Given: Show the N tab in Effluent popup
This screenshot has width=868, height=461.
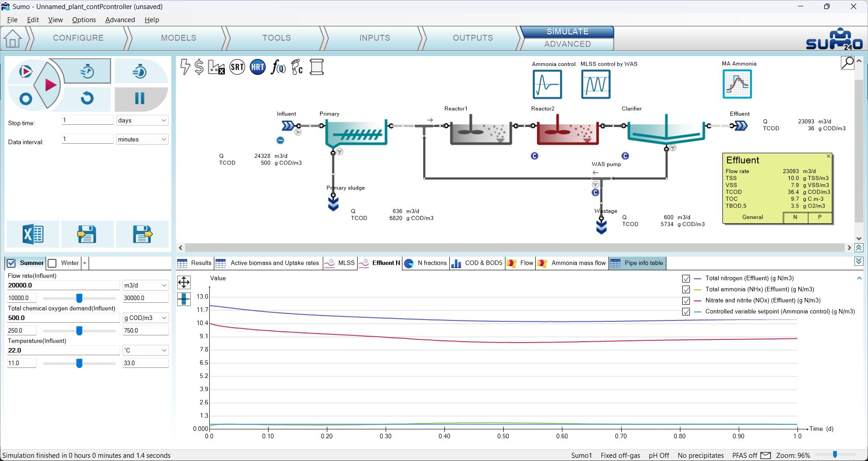Looking at the screenshot, I should (x=795, y=217).
